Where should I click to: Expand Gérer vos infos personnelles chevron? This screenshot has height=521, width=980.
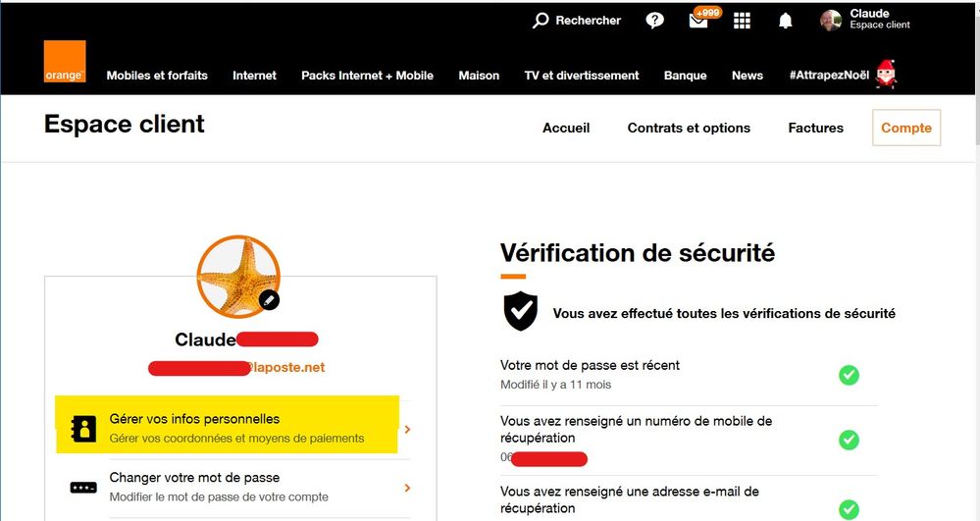pyautogui.click(x=407, y=429)
